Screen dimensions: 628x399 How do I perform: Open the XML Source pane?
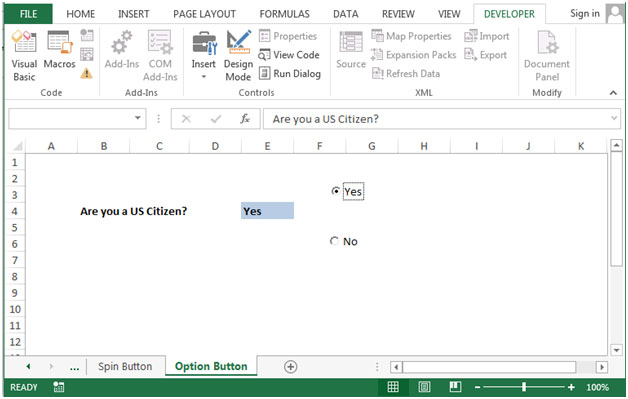click(x=351, y=50)
